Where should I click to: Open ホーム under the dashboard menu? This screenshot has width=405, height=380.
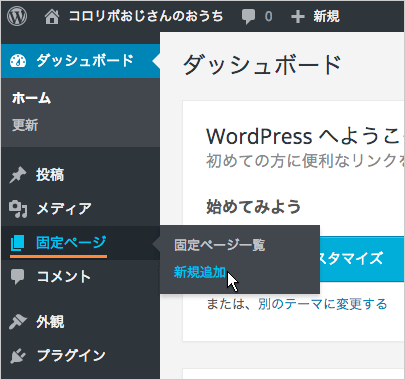click(x=31, y=98)
